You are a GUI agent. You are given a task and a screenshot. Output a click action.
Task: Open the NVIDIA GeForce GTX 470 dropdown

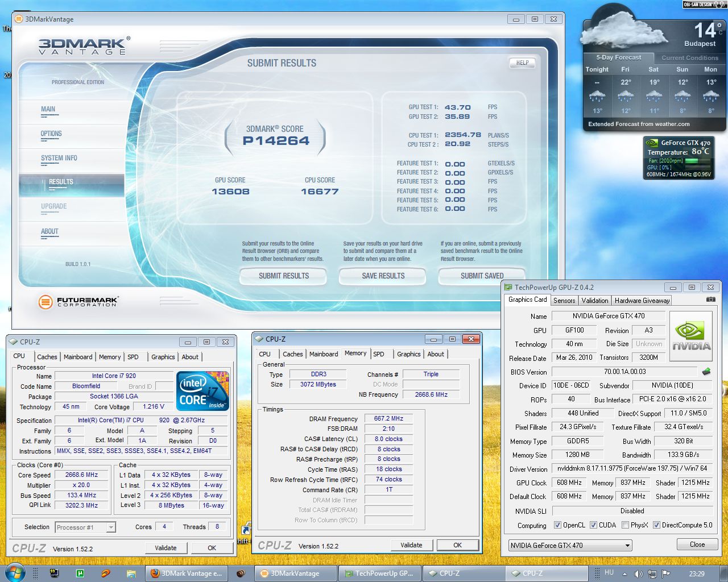pos(570,546)
